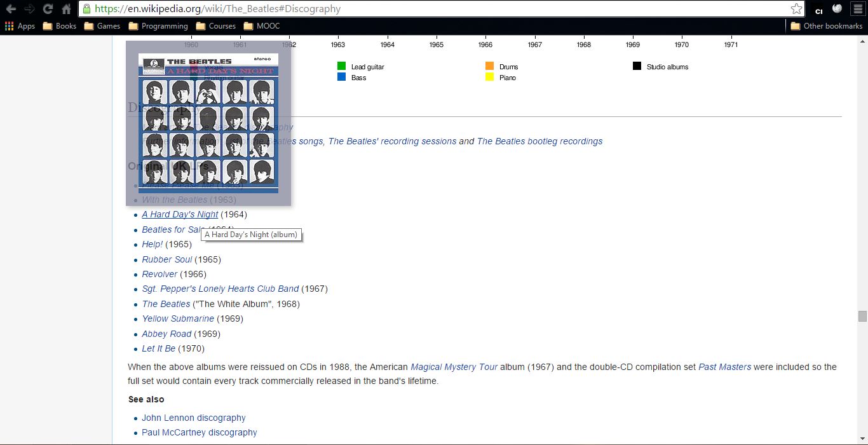Open the Rubber Soul album link

click(167, 259)
